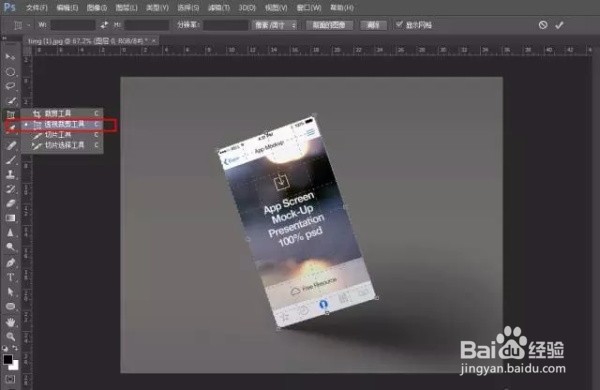
Task: Open the background color white swatch
Action: click(15, 366)
